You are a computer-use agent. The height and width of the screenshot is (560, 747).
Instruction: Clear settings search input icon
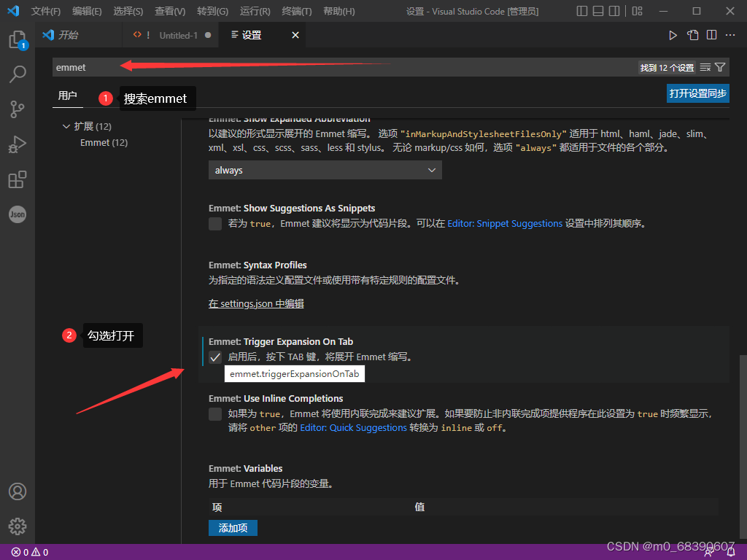705,68
